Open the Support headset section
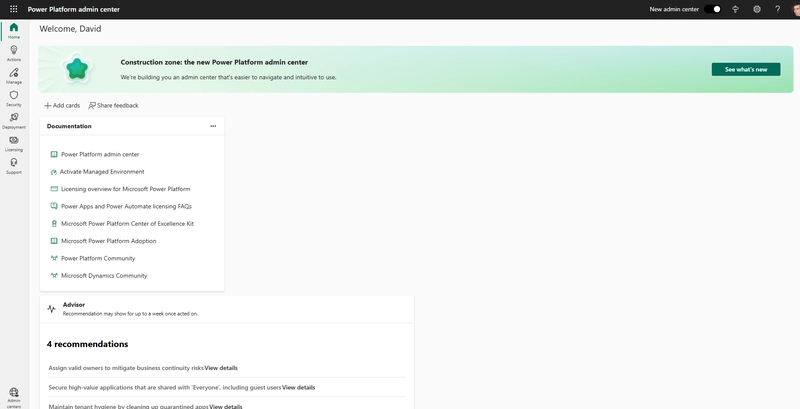This screenshot has width=800, height=409. point(14,165)
